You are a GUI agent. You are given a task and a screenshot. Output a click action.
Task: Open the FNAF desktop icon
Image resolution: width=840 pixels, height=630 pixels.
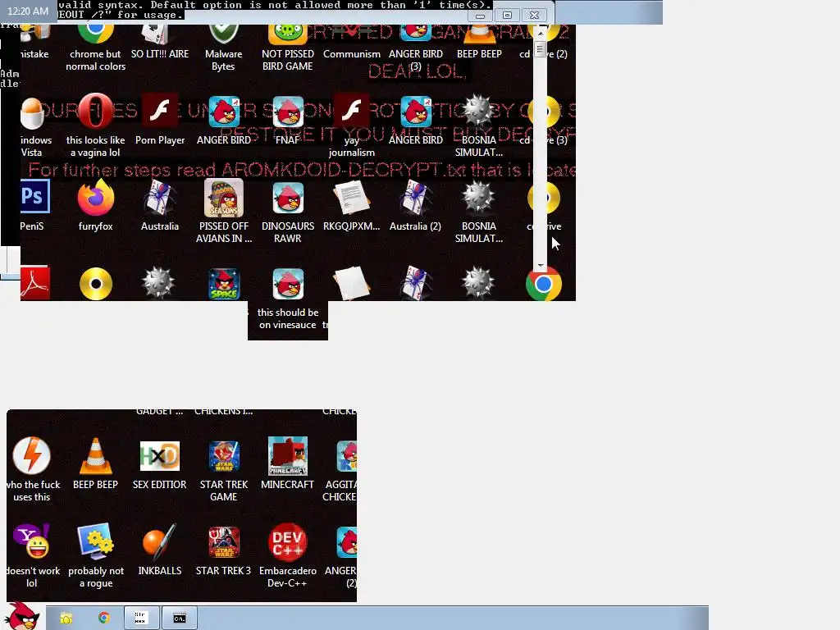click(x=288, y=120)
